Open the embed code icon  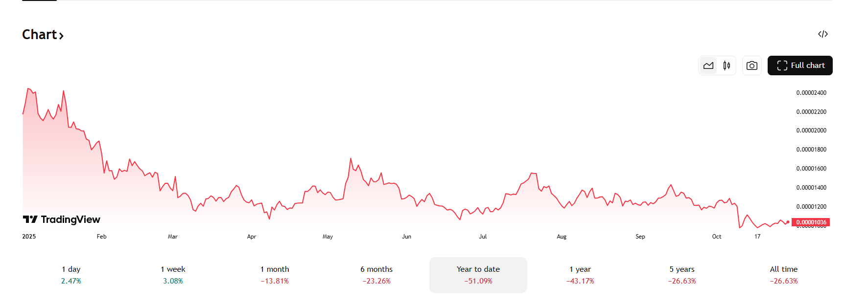point(822,34)
